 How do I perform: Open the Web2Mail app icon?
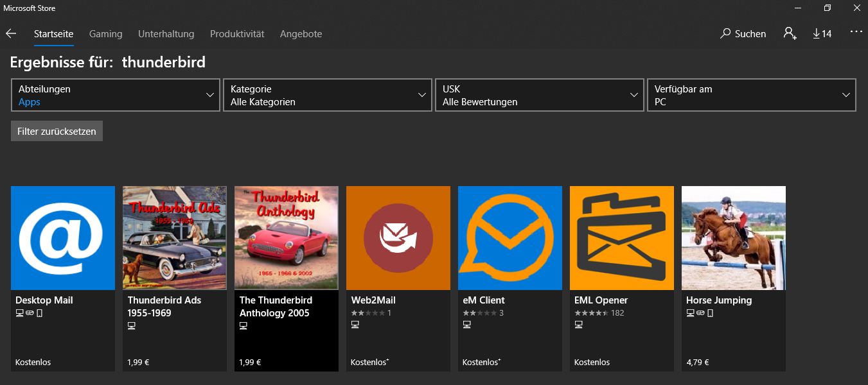coord(398,238)
